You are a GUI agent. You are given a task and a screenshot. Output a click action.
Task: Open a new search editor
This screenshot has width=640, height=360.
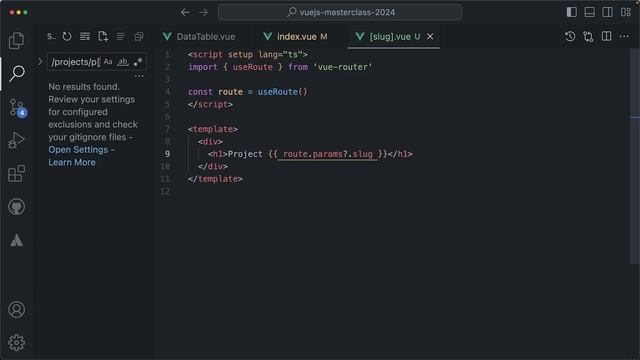click(x=103, y=37)
